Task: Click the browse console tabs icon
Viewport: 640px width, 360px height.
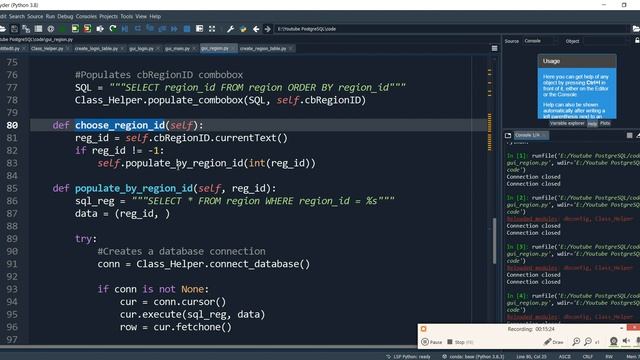Action: point(508,135)
